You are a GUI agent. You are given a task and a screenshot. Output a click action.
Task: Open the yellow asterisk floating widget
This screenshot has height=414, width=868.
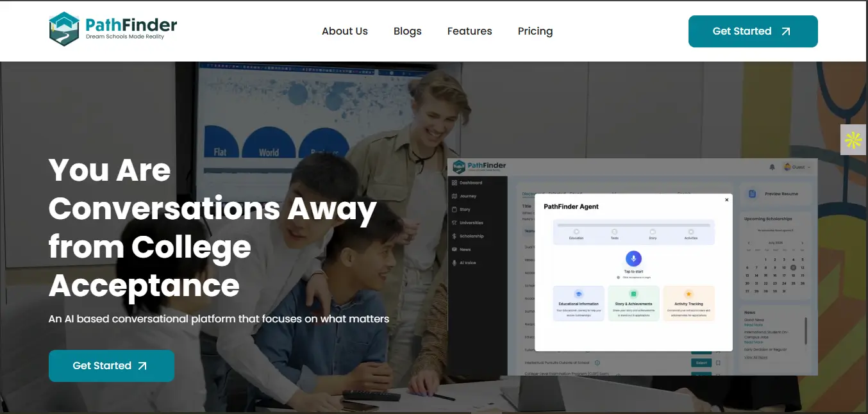(853, 140)
